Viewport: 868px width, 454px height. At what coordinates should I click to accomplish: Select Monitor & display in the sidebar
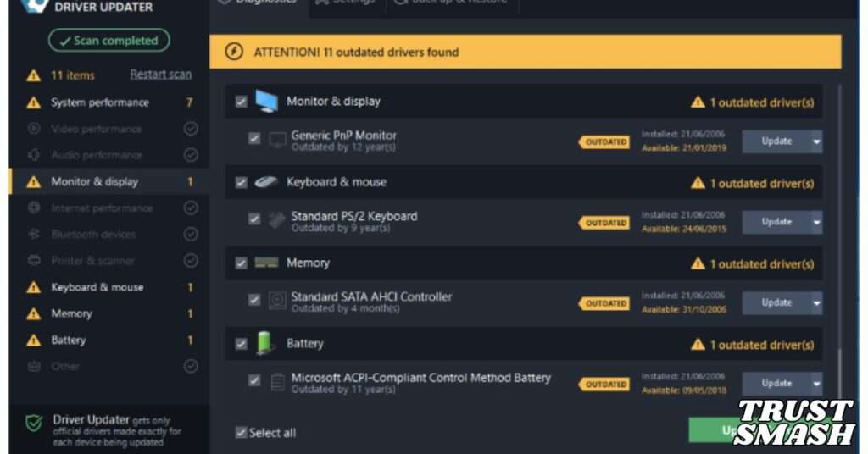(x=94, y=181)
